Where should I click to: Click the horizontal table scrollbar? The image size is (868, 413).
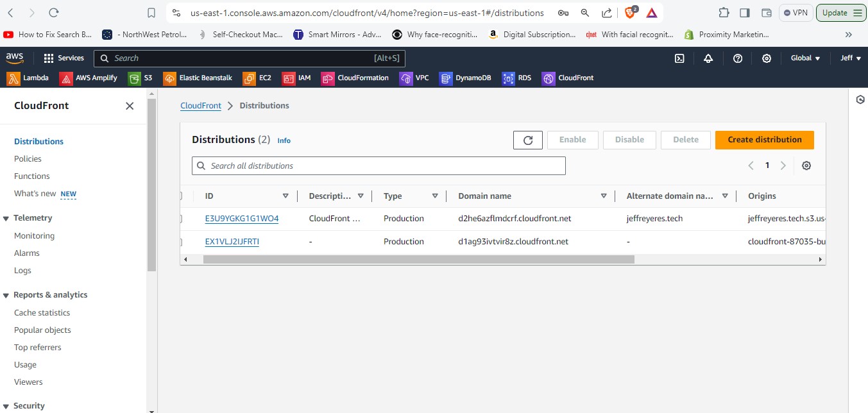click(x=418, y=260)
